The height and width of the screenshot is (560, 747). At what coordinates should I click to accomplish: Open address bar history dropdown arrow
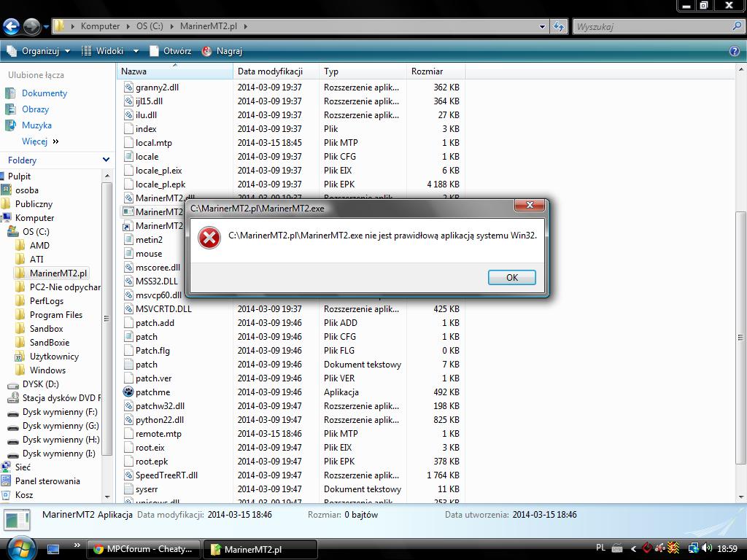point(542,27)
